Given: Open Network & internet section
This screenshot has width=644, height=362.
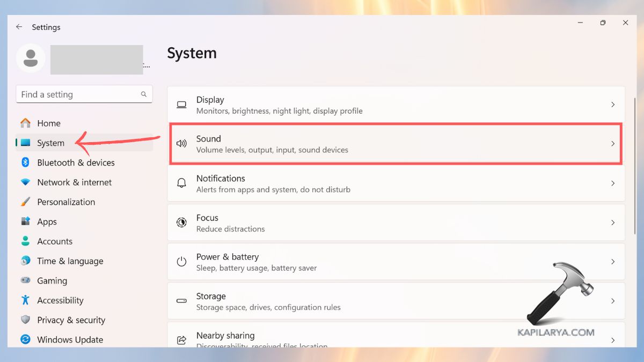Looking at the screenshot, I should pyautogui.click(x=75, y=182).
